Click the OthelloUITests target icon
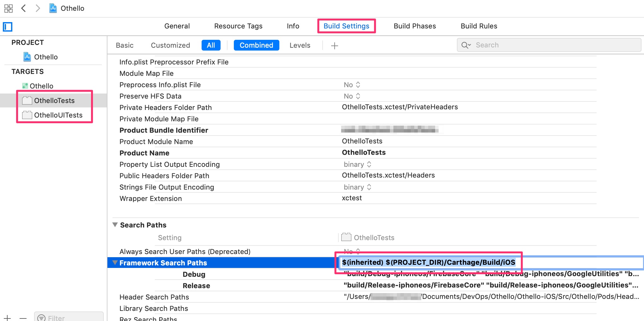Image resolution: width=644 pixels, height=321 pixels. [x=28, y=115]
